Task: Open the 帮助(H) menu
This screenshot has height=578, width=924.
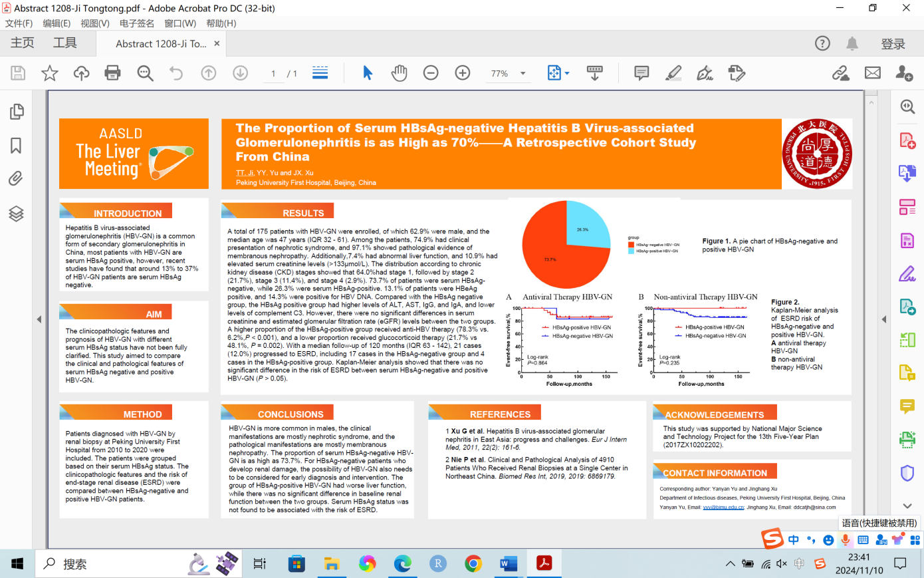Action: click(x=221, y=23)
